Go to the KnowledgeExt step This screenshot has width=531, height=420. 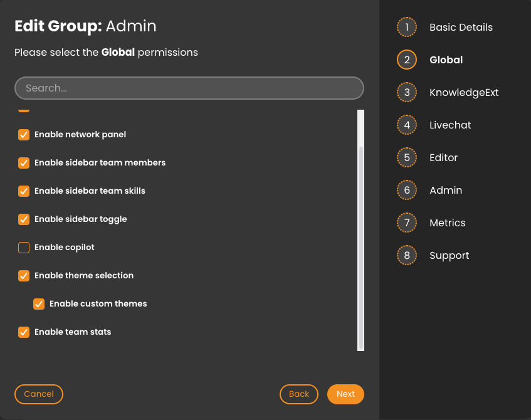click(x=464, y=93)
